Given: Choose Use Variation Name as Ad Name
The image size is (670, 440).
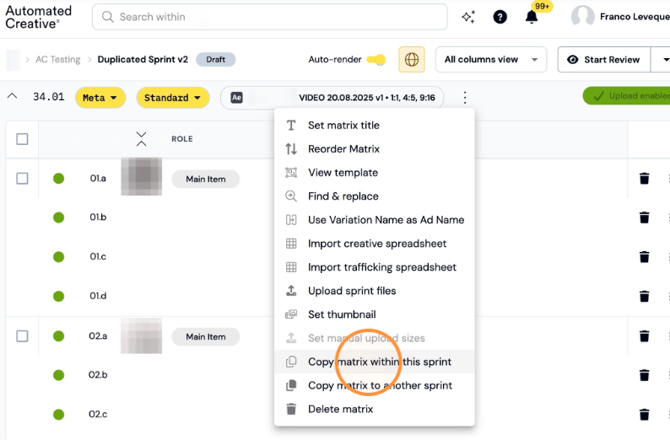Looking at the screenshot, I should point(374,220).
